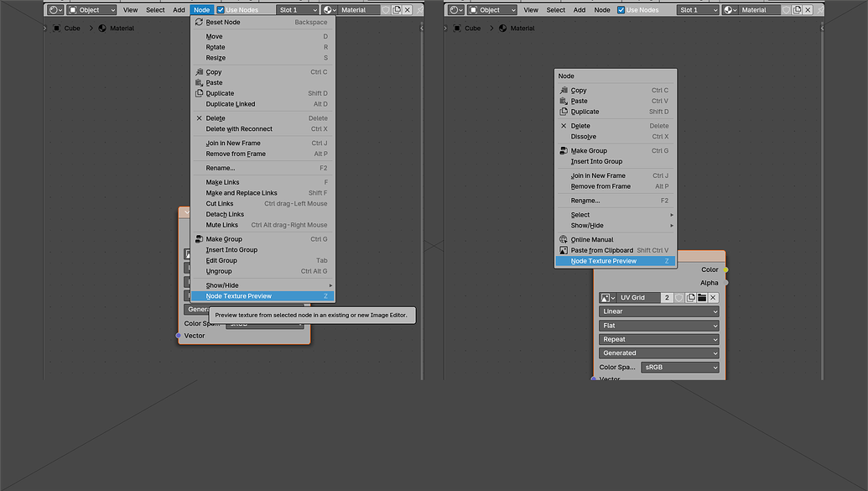Screen dimensions: 868x491
Task: Choose Online Manual in right context menu
Action: [x=615, y=240]
